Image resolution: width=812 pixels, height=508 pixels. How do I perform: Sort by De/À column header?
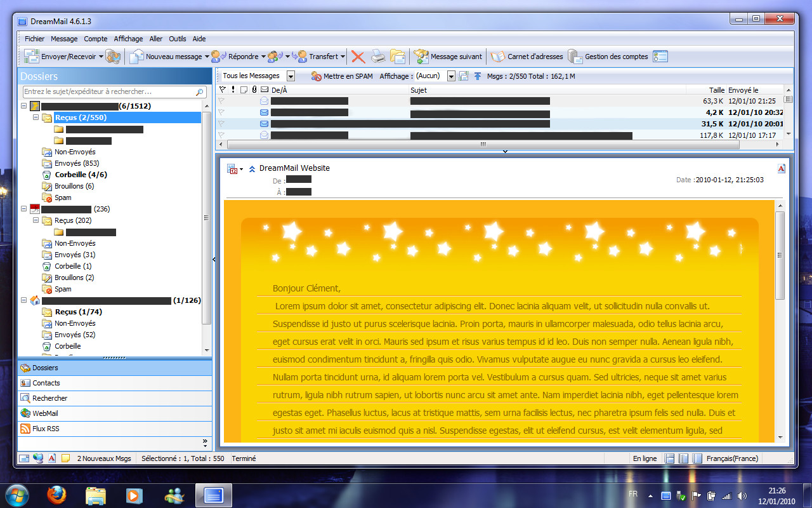[x=339, y=90]
